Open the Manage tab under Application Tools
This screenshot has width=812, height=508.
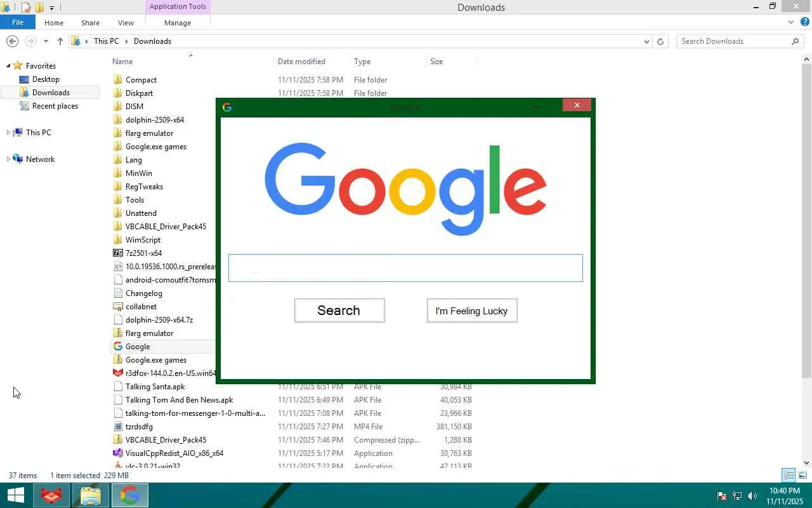coord(178,23)
